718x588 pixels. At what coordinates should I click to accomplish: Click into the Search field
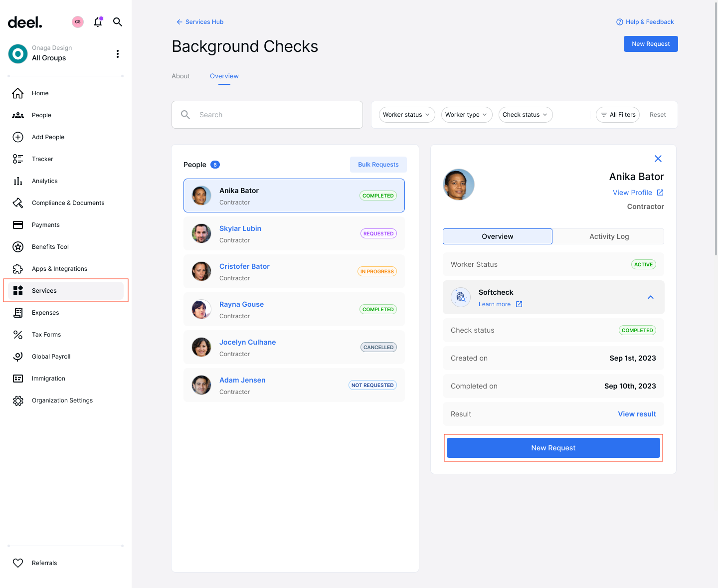(267, 115)
